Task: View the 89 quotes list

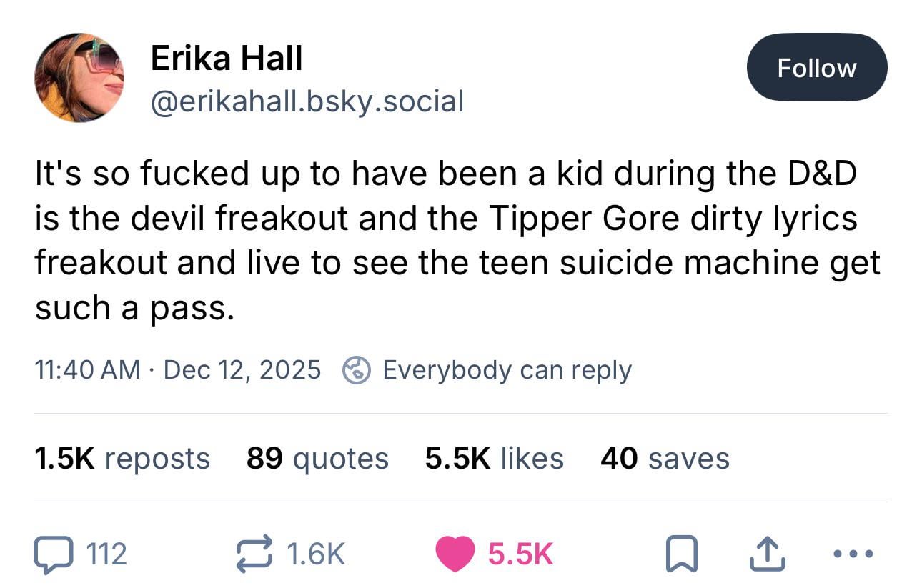Action: point(317,458)
